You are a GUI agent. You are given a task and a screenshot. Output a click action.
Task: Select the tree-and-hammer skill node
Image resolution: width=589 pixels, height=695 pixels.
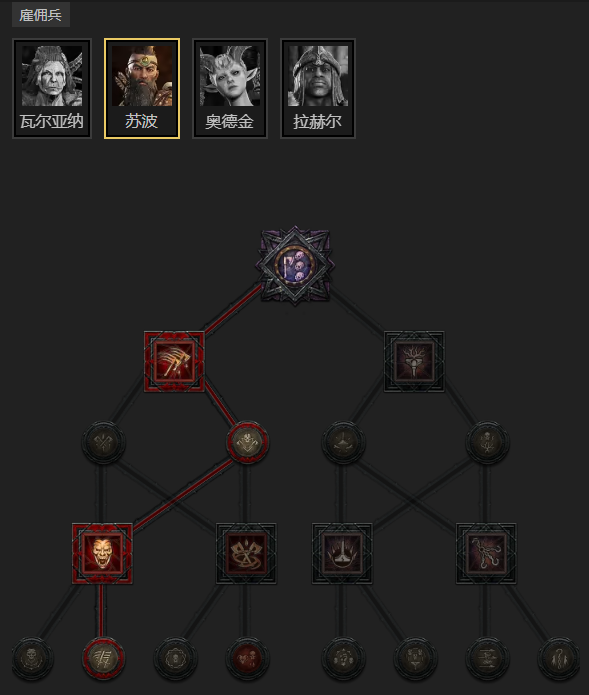pos(414,361)
